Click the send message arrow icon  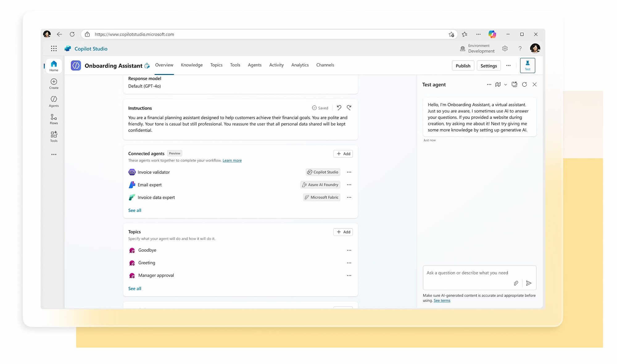[x=529, y=283]
